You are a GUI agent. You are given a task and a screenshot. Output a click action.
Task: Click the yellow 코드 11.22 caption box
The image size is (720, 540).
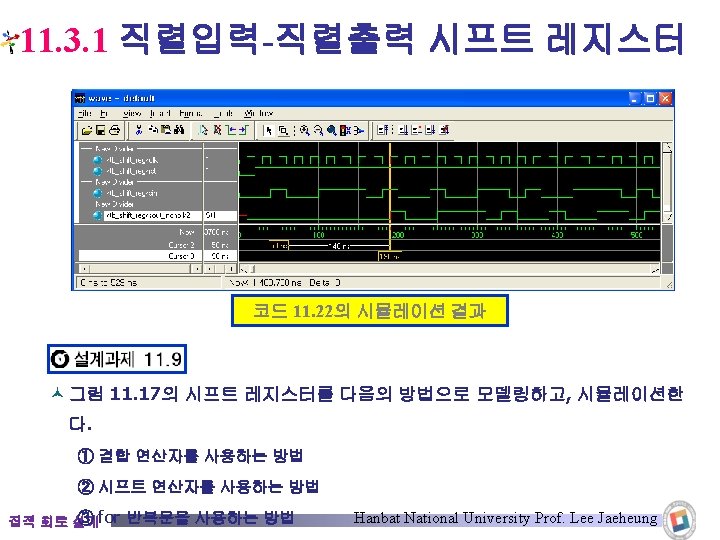(370, 311)
